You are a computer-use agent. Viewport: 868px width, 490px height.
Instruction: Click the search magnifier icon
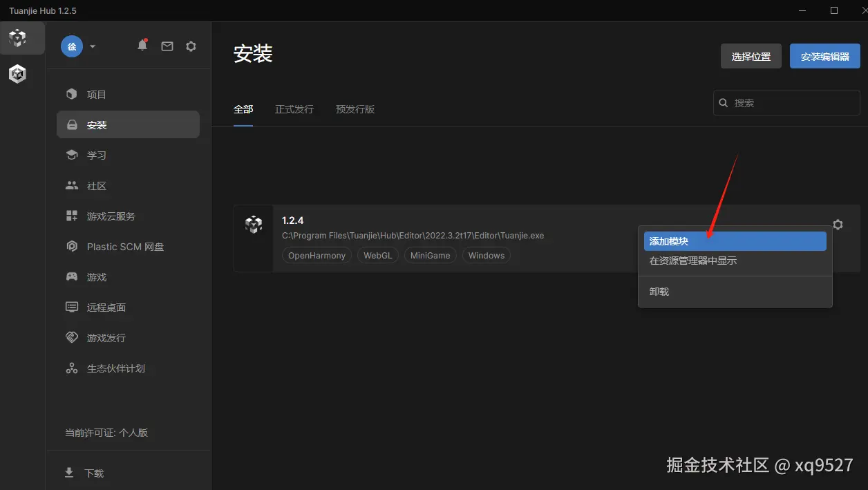724,103
